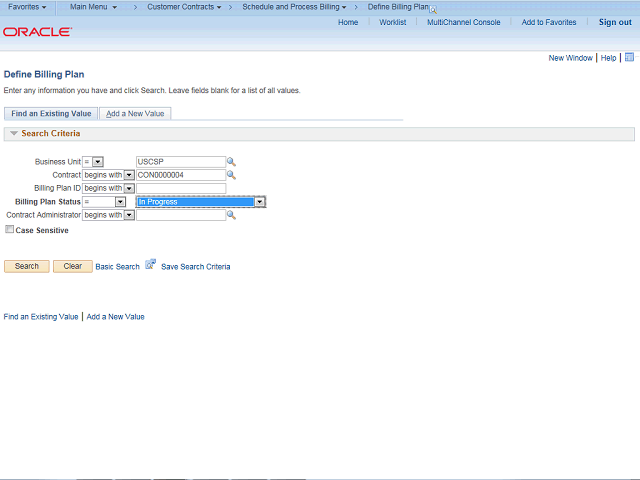The width and height of the screenshot is (640, 480).
Task: Focus the Contract input field
Action: 181,175
